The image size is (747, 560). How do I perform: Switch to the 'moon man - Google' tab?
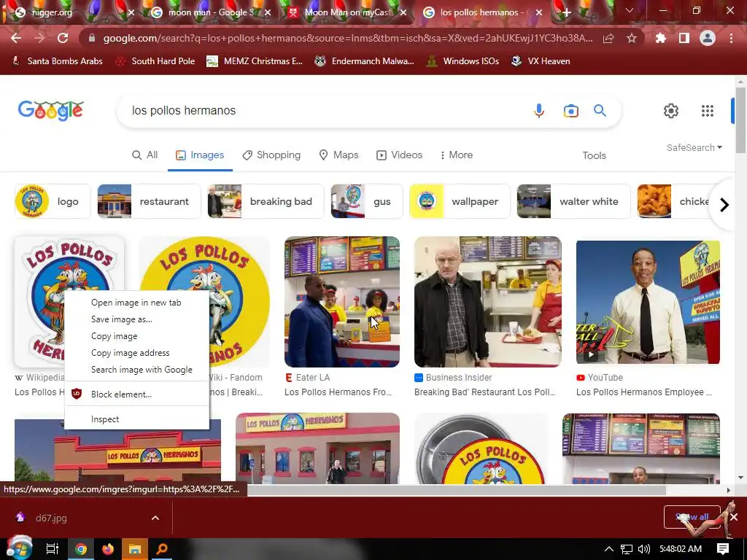[210, 12]
